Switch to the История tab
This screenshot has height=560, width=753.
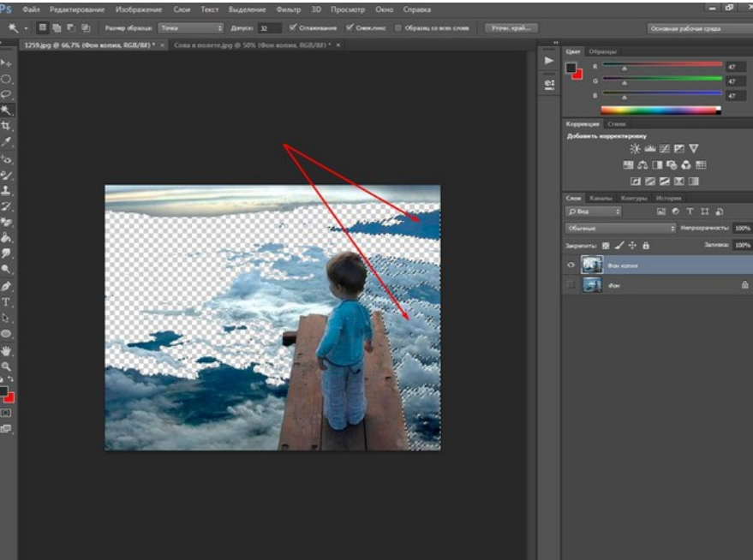click(668, 198)
